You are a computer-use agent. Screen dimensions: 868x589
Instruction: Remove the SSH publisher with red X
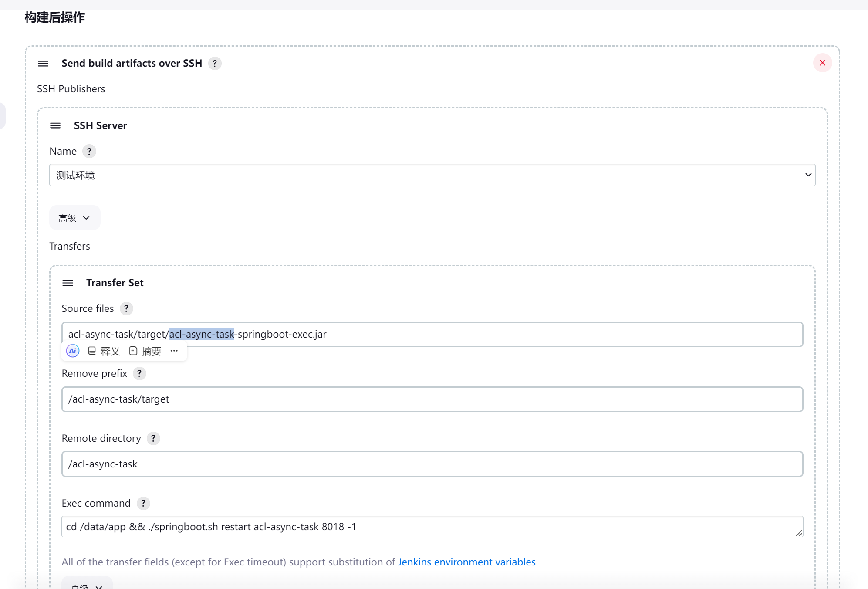coord(822,63)
